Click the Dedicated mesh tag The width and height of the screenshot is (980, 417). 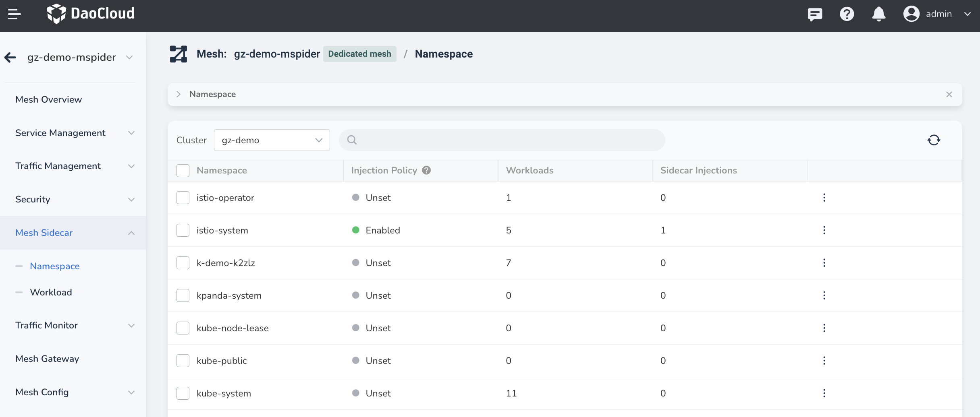tap(359, 54)
